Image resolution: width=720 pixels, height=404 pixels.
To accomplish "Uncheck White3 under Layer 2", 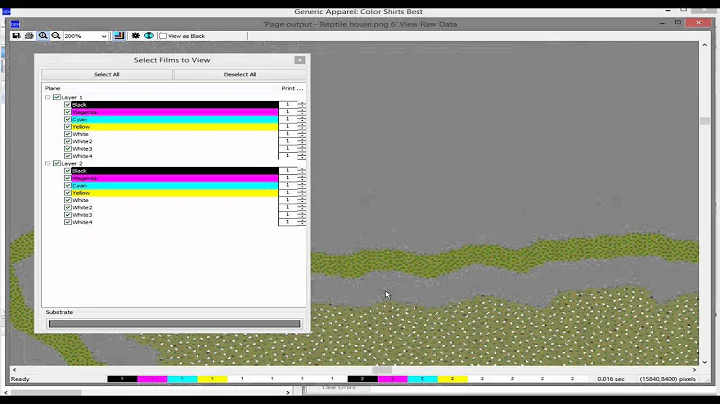I will (x=68, y=215).
